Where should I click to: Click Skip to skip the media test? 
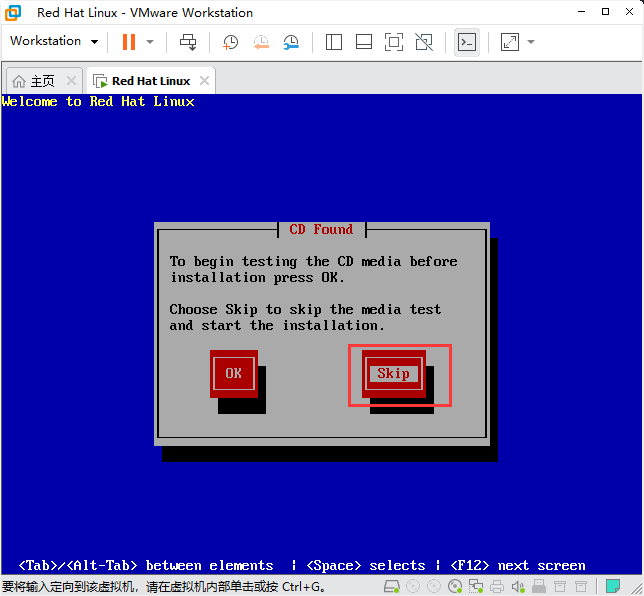pos(394,373)
